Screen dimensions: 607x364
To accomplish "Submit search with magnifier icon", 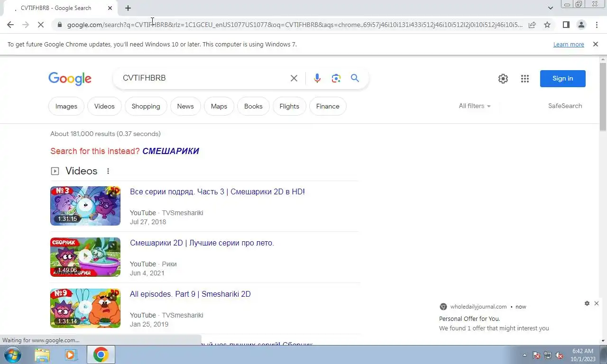I will click(x=355, y=78).
